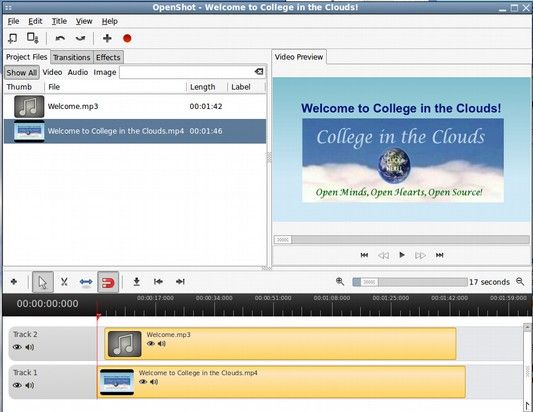This screenshot has width=533, height=412.
Task: Click the timeline Add Track plus icon
Action: (14, 282)
